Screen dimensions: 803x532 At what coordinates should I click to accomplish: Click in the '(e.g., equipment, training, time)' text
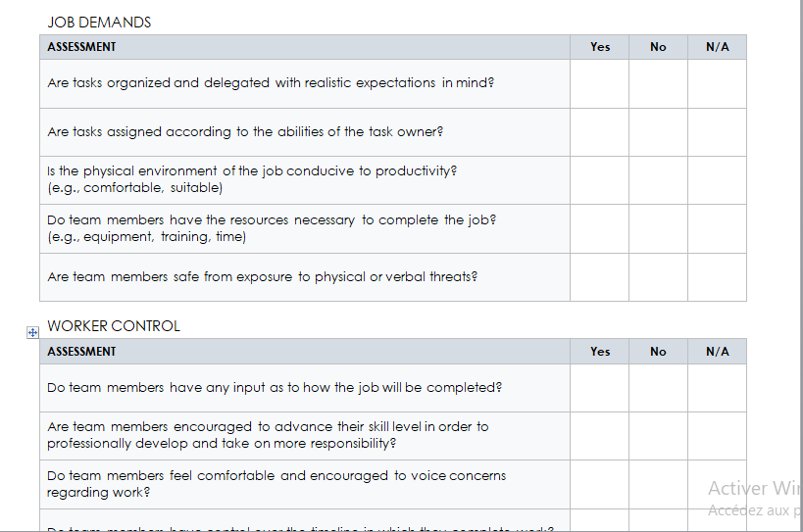click(146, 237)
